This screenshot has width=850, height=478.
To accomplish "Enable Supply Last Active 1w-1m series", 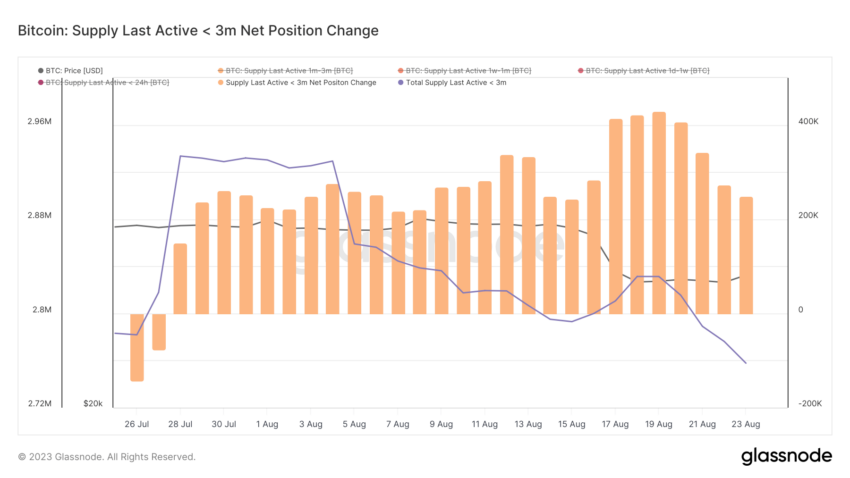I will coord(465,70).
